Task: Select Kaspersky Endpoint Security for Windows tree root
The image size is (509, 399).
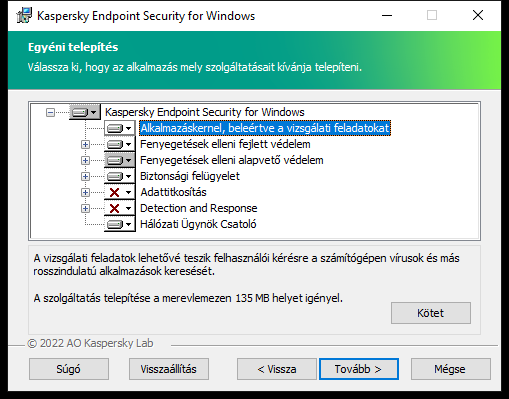Action: [x=205, y=112]
